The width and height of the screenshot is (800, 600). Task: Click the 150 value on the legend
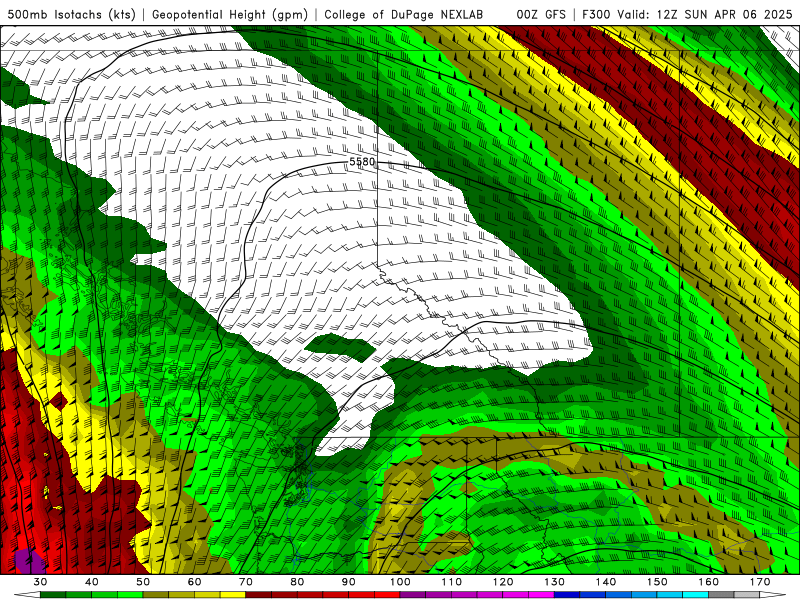[x=658, y=582]
